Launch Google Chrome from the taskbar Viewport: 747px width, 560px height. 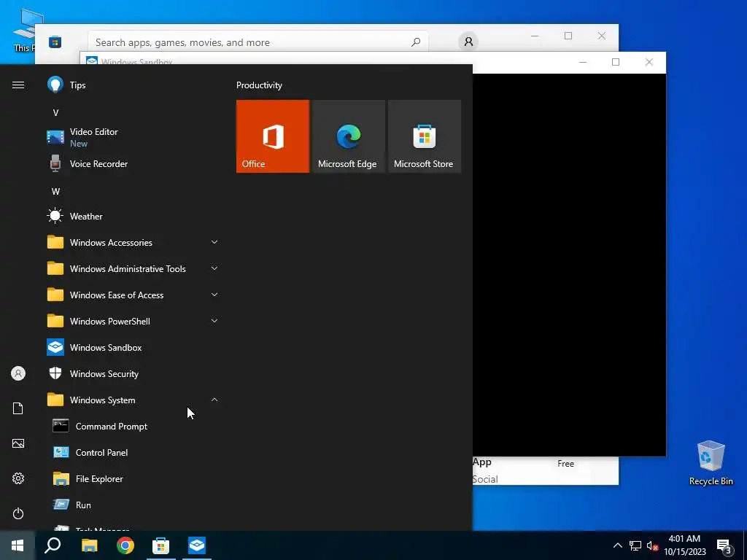pos(125,545)
